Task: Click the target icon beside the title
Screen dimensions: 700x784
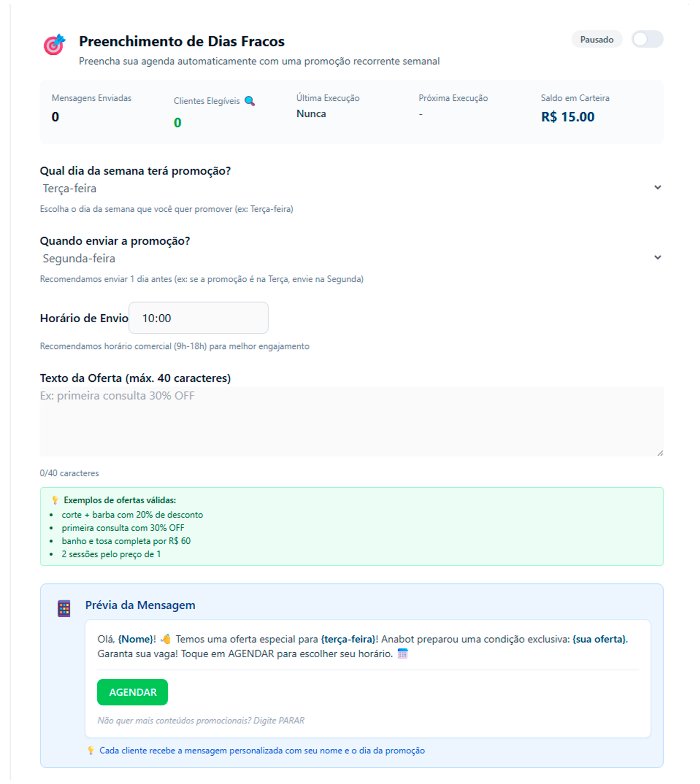Action: pos(54,45)
